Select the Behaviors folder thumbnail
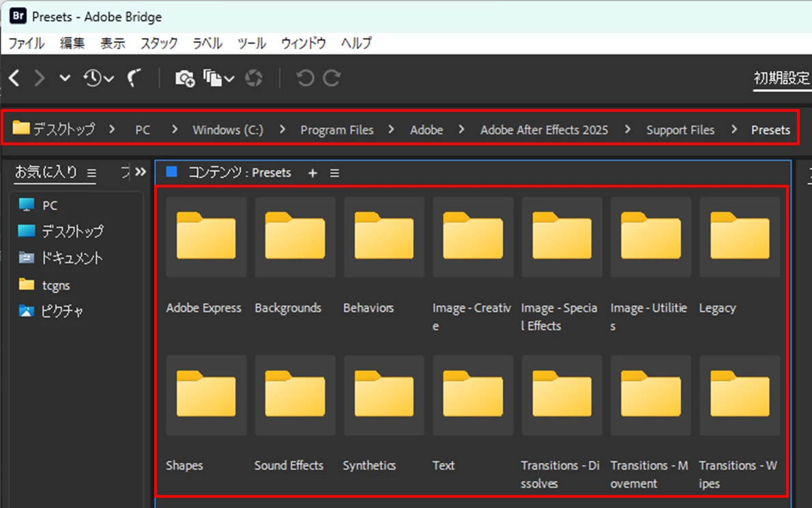The width and height of the screenshot is (812, 508). pyautogui.click(x=384, y=237)
